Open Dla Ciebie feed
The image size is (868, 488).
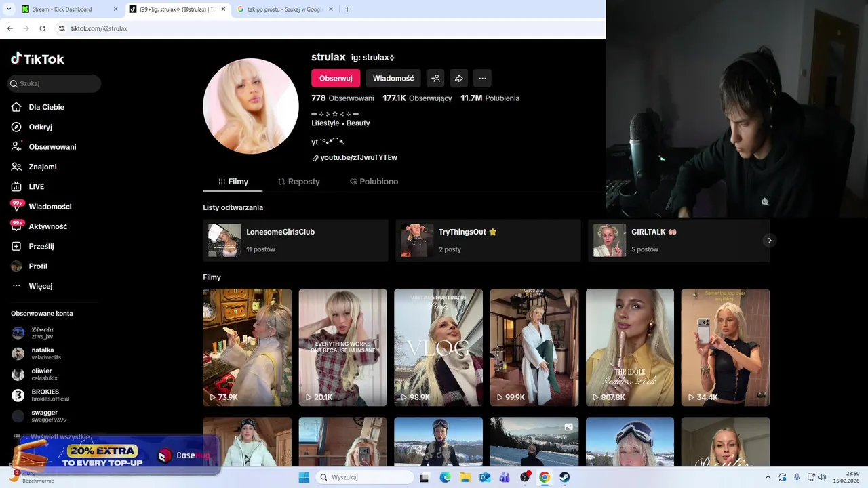click(46, 107)
